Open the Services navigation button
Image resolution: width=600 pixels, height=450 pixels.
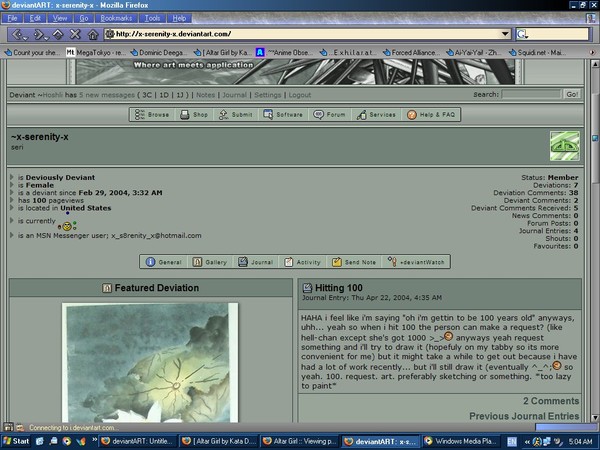[x=376, y=114]
